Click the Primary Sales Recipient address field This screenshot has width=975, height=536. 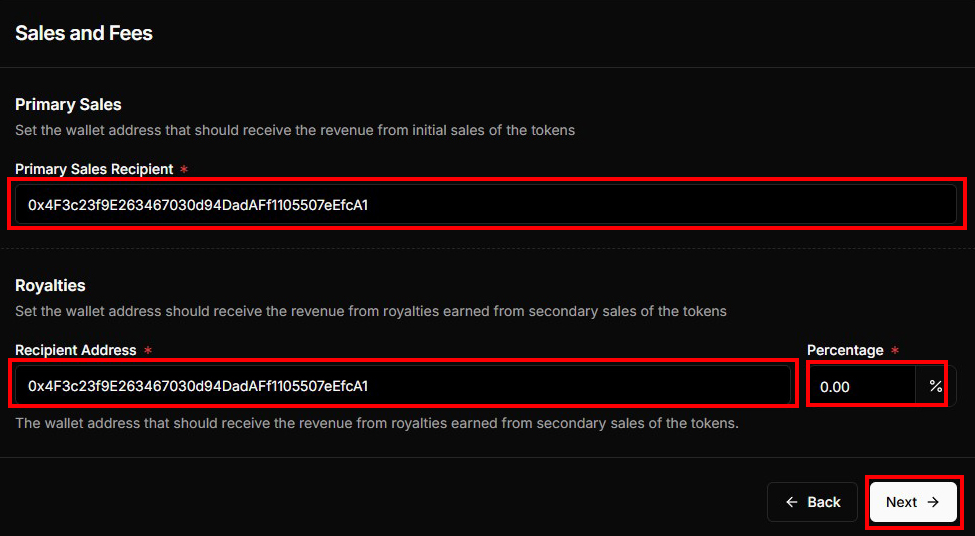pyautogui.click(x=486, y=205)
